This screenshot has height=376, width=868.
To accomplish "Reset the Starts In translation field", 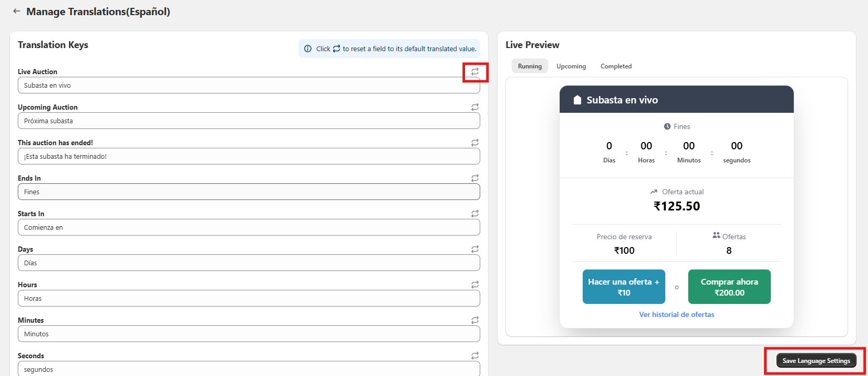I will (474, 214).
